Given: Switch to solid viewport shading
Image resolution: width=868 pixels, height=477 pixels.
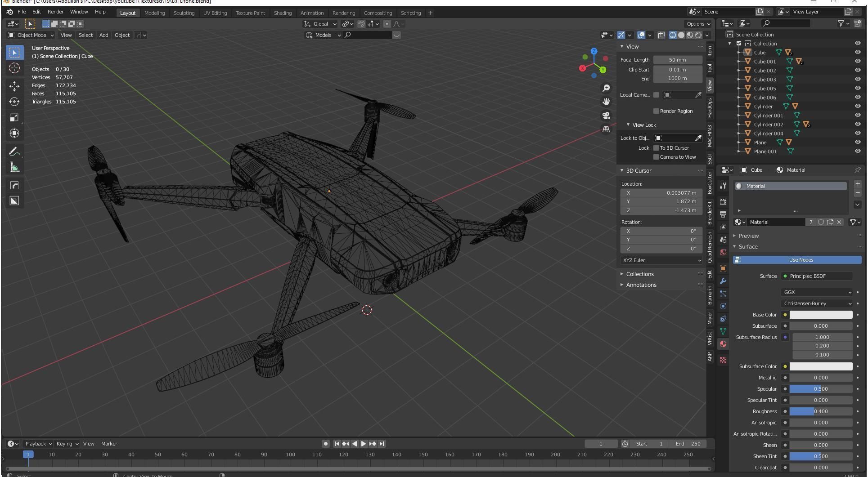Looking at the screenshot, I should [681, 35].
